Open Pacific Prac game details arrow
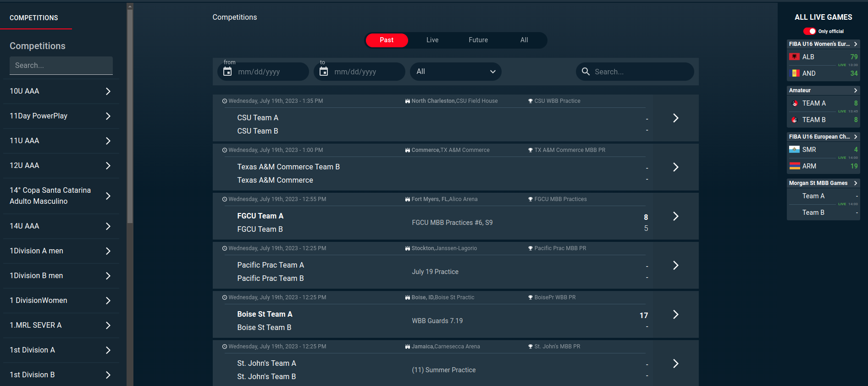This screenshot has height=386, width=868. click(x=675, y=265)
